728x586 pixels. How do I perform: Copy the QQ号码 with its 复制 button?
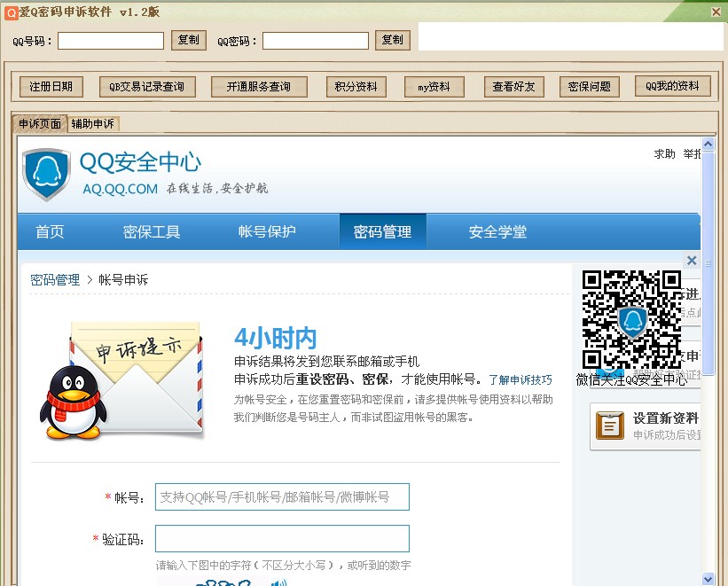coord(189,40)
